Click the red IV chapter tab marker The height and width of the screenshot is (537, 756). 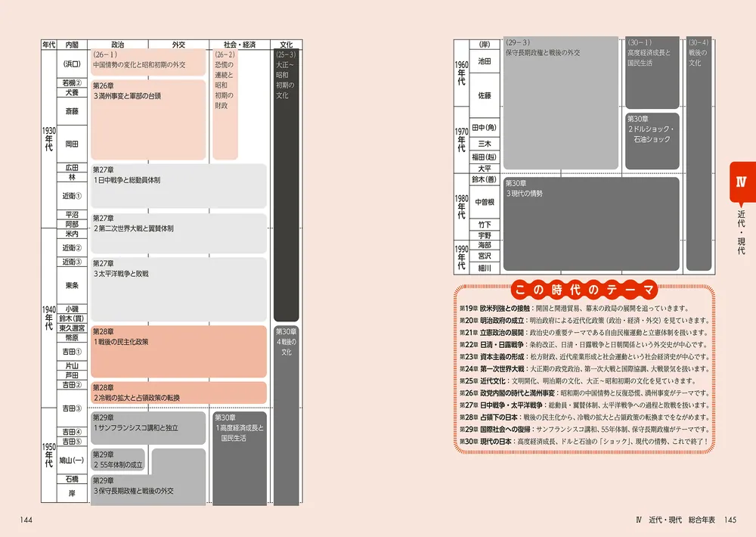tap(742, 182)
